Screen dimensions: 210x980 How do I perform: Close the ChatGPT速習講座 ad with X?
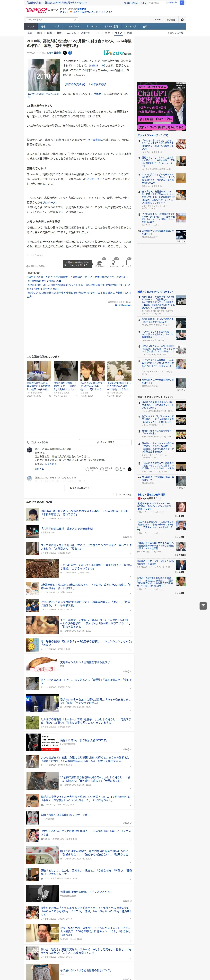[184, 83]
